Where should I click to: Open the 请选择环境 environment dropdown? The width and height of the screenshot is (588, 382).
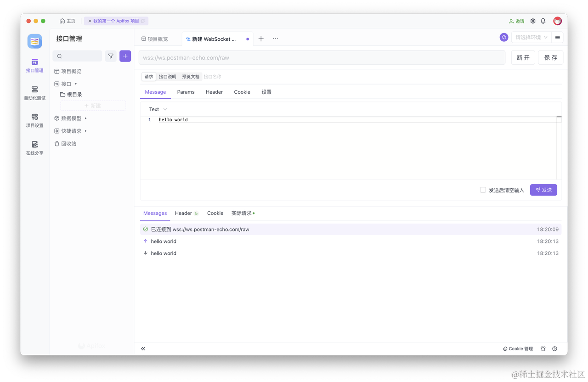click(531, 37)
